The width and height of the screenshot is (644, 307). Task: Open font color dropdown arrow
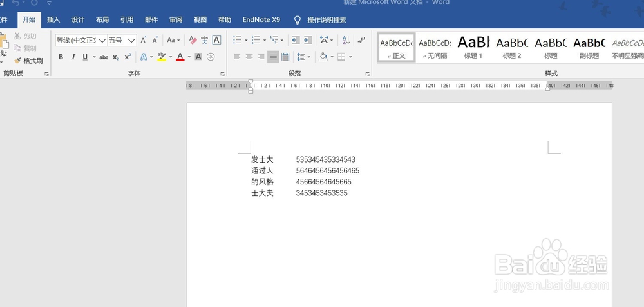tap(189, 57)
